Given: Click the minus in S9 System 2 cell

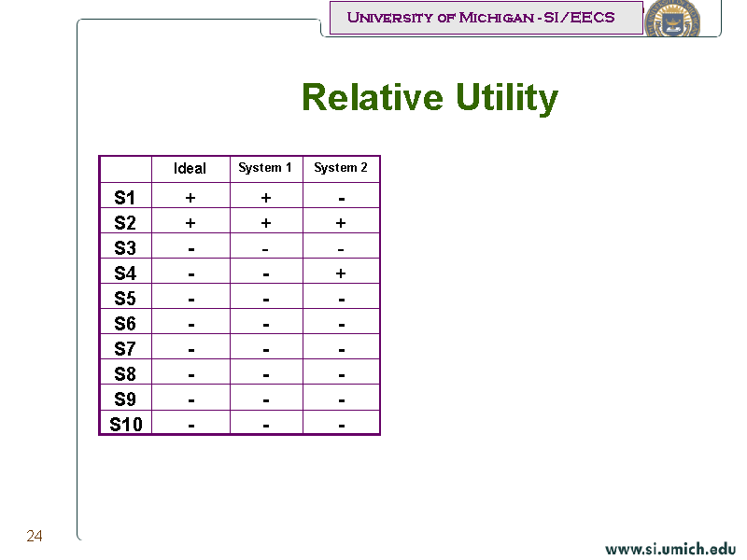Looking at the screenshot, I should pyautogui.click(x=342, y=401).
